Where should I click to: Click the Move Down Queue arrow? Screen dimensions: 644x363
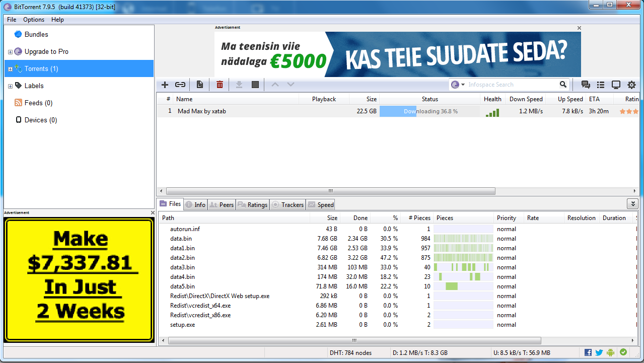point(291,85)
